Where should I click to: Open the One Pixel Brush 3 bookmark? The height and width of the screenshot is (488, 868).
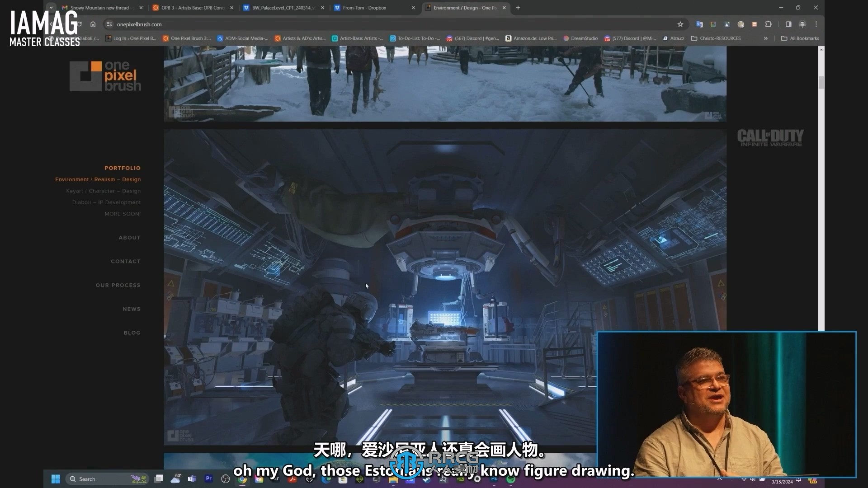pyautogui.click(x=187, y=38)
